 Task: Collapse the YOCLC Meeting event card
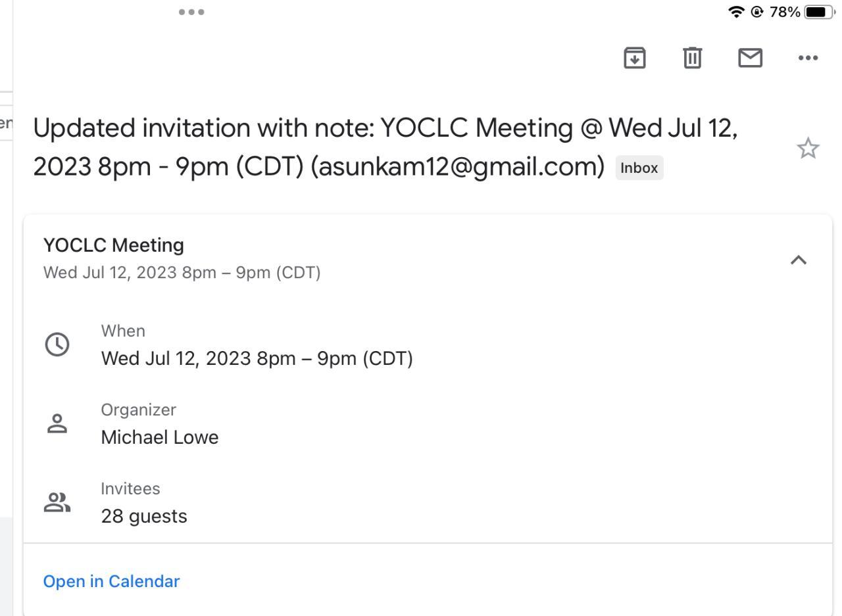click(798, 260)
